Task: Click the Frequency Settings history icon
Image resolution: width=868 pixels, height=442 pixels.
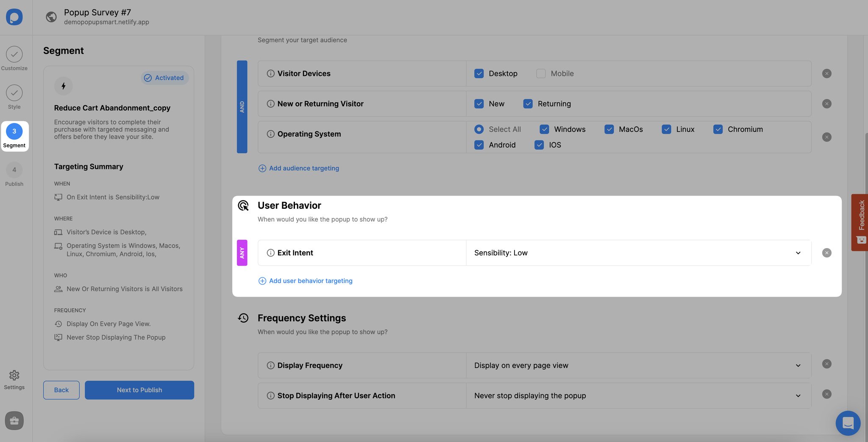Action: point(243,318)
